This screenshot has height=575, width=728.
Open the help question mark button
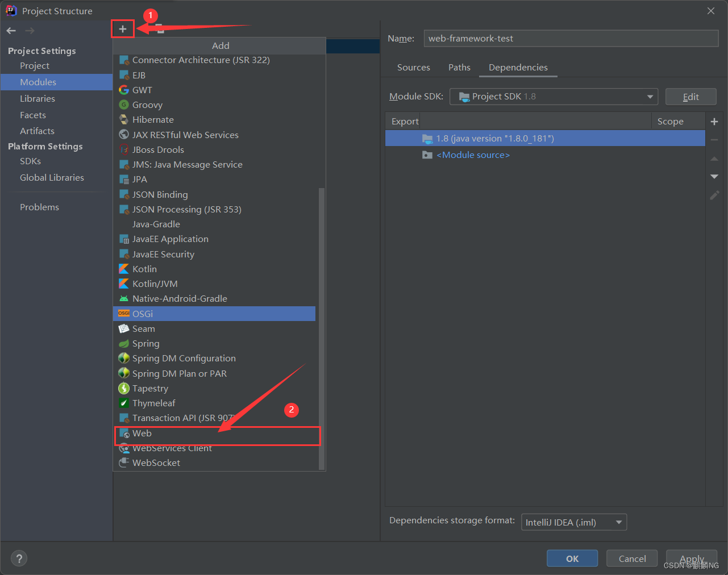coord(19,559)
